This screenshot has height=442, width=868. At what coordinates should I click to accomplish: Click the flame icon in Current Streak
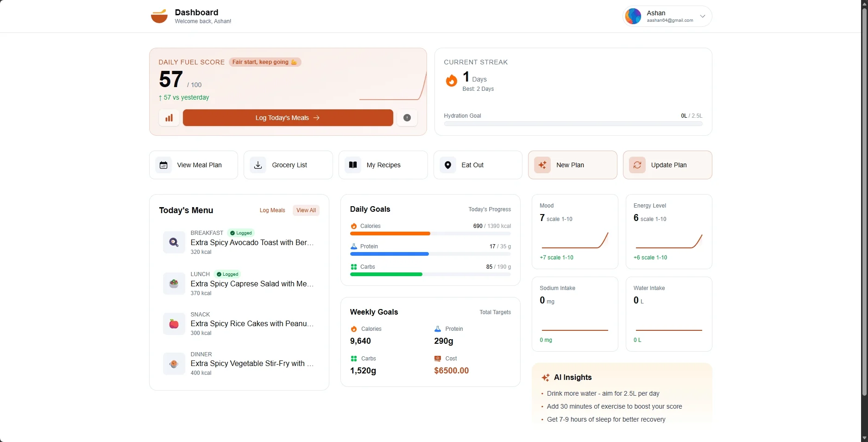pyautogui.click(x=451, y=81)
